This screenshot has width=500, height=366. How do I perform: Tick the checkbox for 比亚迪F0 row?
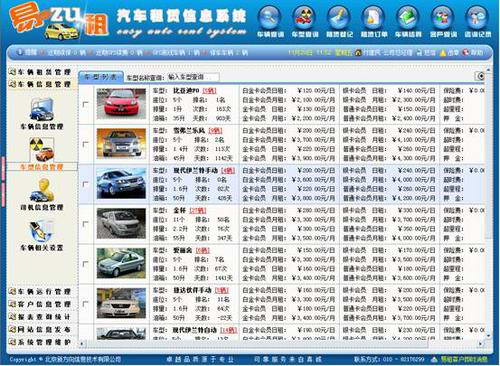[x=86, y=104]
